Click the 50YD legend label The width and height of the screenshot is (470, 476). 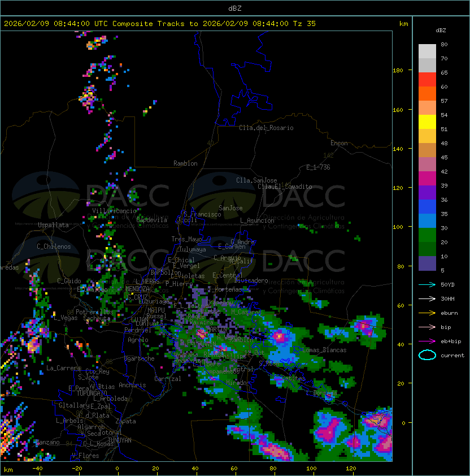point(447,284)
